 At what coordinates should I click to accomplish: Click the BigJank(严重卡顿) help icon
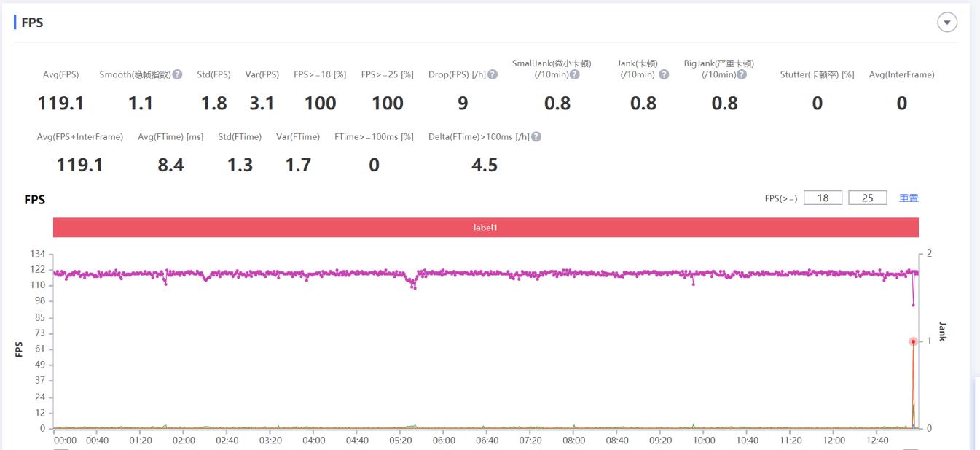742,75
